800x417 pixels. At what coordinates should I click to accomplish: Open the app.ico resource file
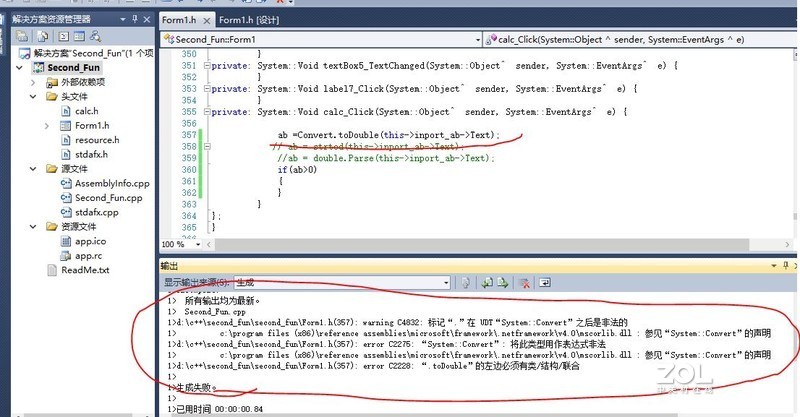pyautogui.click(x=93, y=241)
